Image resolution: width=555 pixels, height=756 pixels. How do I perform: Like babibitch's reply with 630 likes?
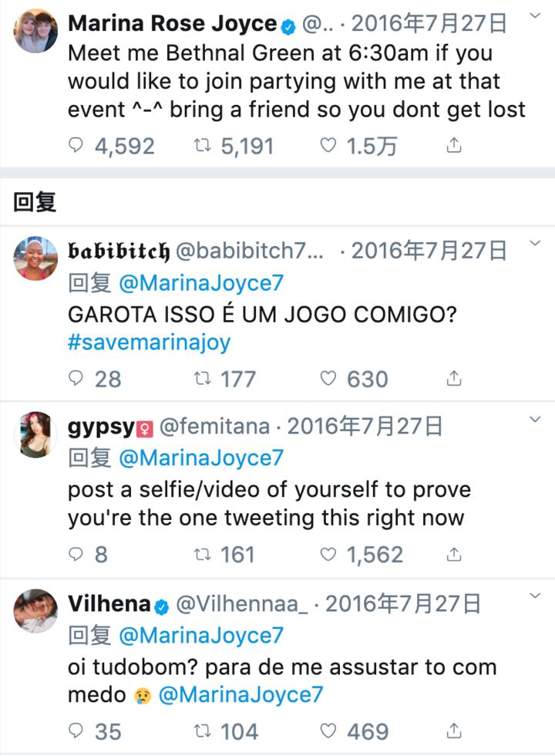tap(328, 378)
